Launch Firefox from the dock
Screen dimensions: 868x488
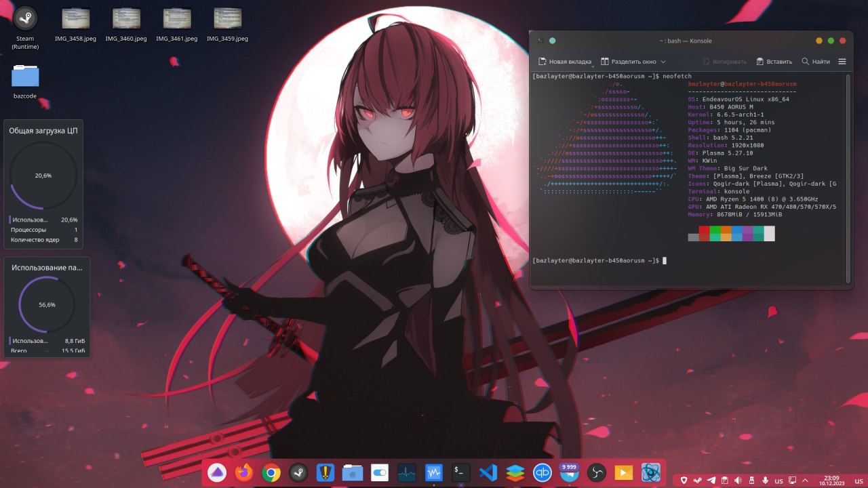(x=244, y=472)
